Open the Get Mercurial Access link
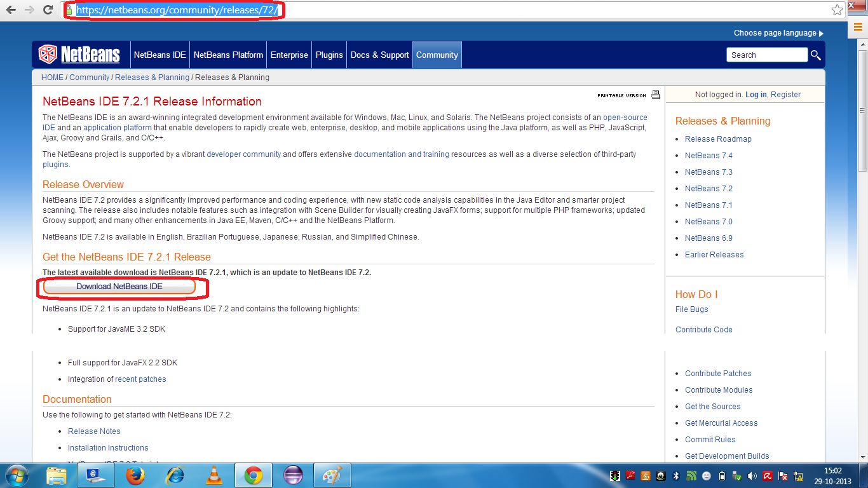The width and height of the screenshot is (868, 488). pyautogui.click(x=721, y=423)
